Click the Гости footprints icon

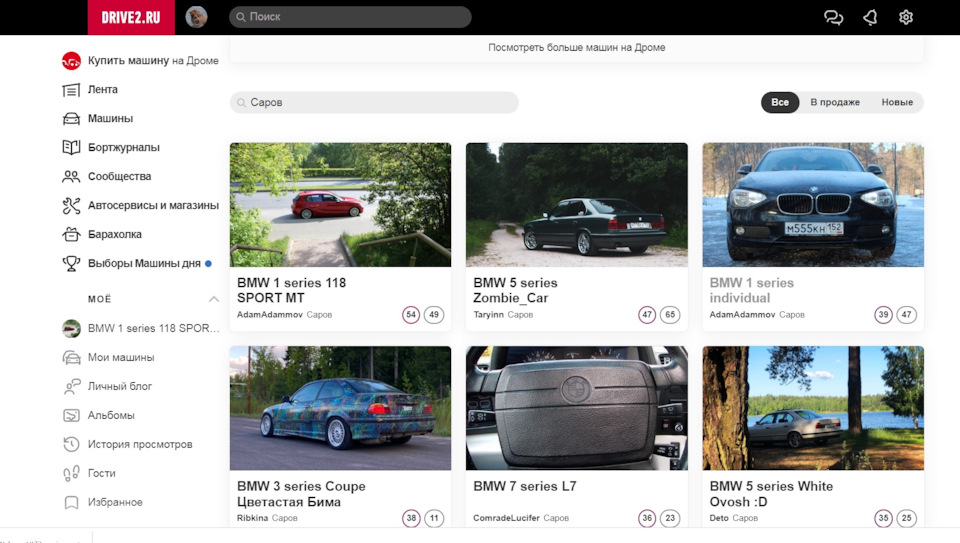(x=71, y=473)
